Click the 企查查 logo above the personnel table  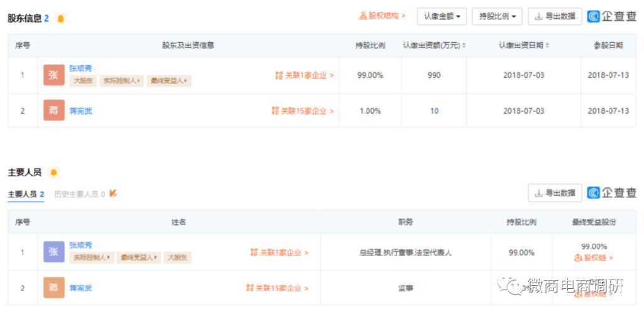point(611,193)
